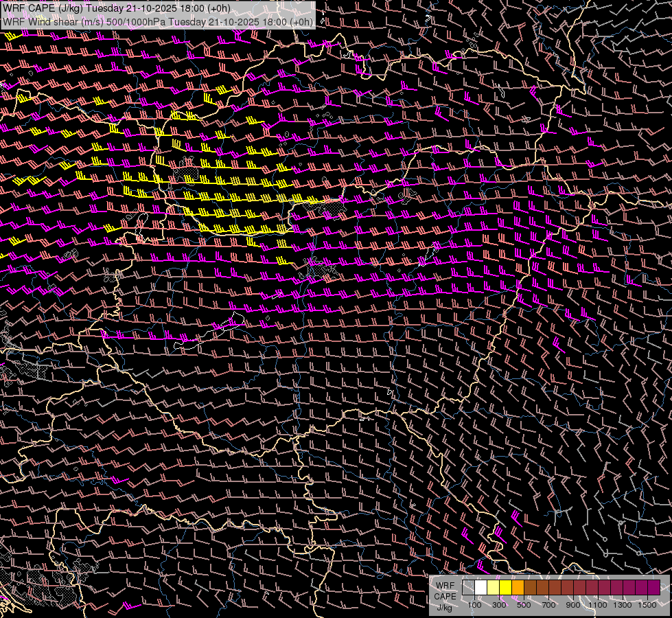672x618 pixels.
Task: Select the orange CAPE legend swatch
Action: click(518, 588)
